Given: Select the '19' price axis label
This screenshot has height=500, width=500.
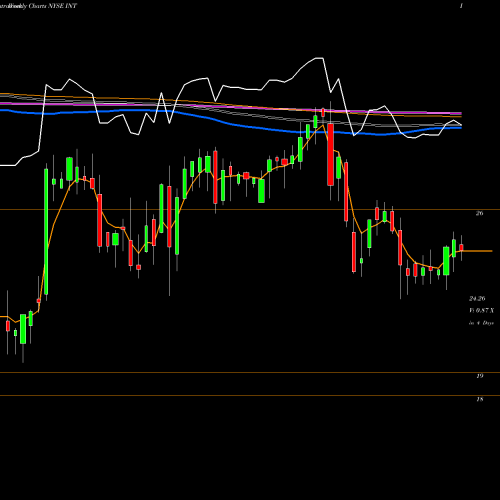Looking at the screenshot, I should 479,376.
